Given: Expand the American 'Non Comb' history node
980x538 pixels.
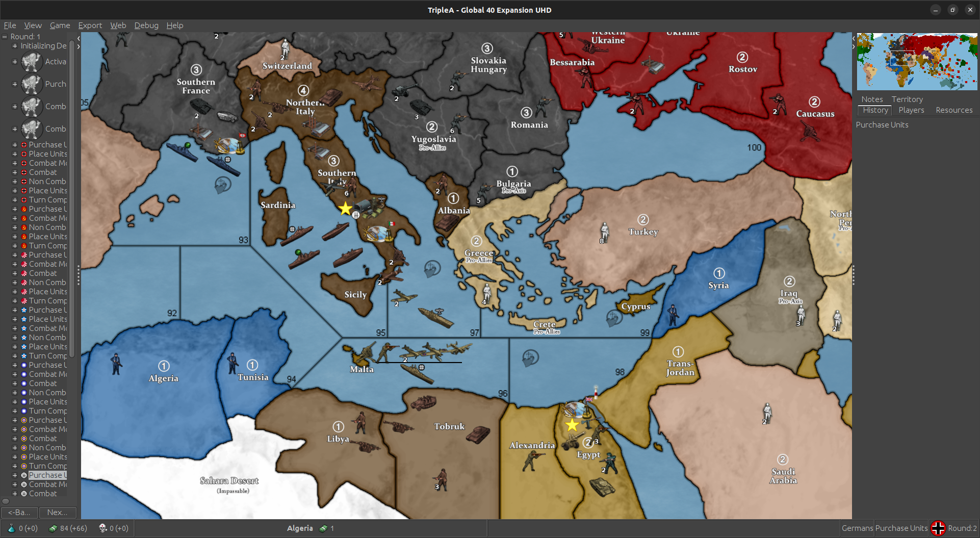Looking at the screenshot, I should (x=15, y=338).
